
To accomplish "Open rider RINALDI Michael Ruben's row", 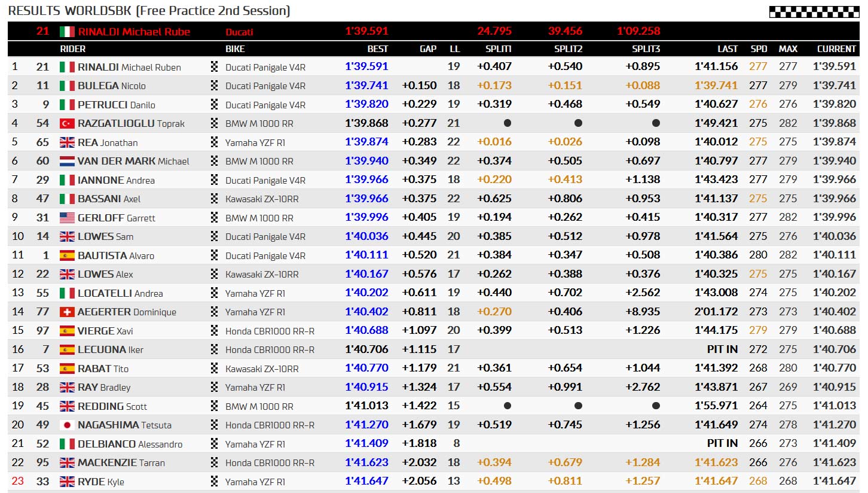I will (433, 67).
